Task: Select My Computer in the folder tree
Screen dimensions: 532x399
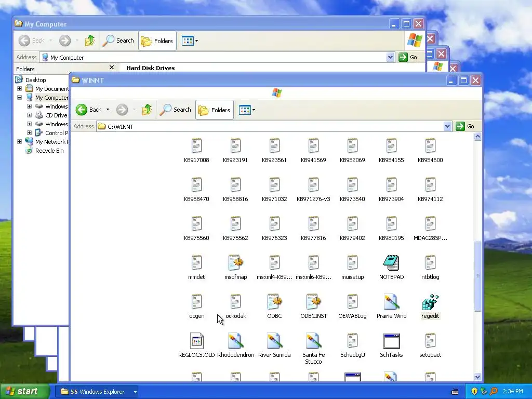Action: click(51, 97)
